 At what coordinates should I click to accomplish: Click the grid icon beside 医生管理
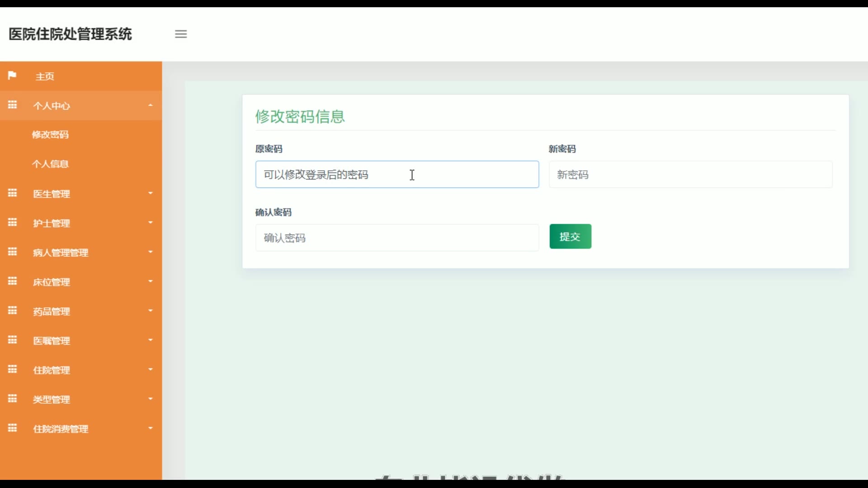click(x=12, y=193)
